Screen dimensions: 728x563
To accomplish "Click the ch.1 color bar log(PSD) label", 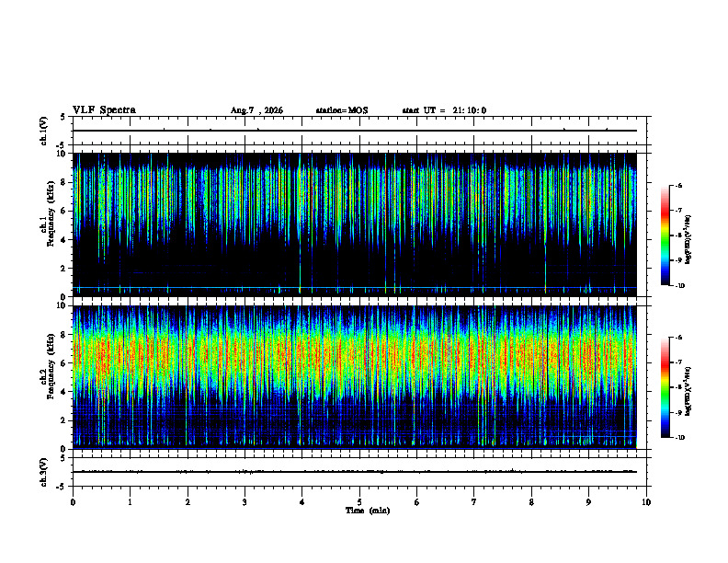I will [x=688, y=240].
